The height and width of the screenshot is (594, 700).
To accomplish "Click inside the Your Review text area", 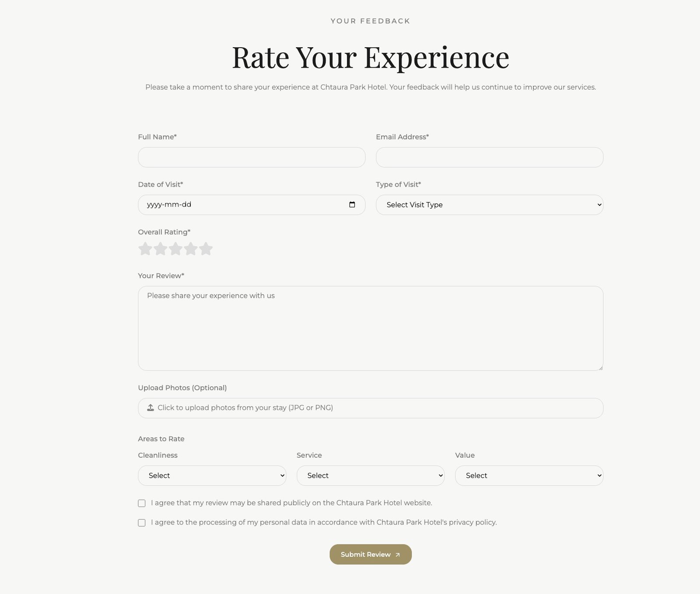I will coord(371,327).
